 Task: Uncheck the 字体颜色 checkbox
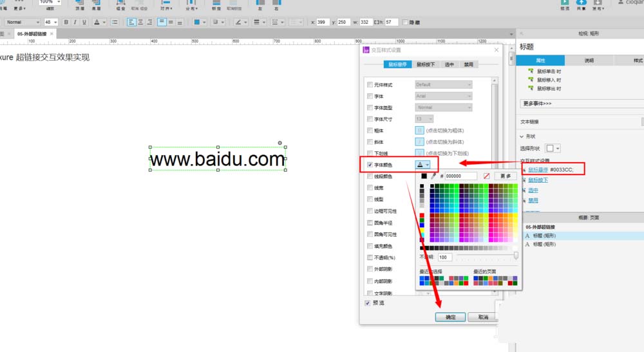(370, 165)
